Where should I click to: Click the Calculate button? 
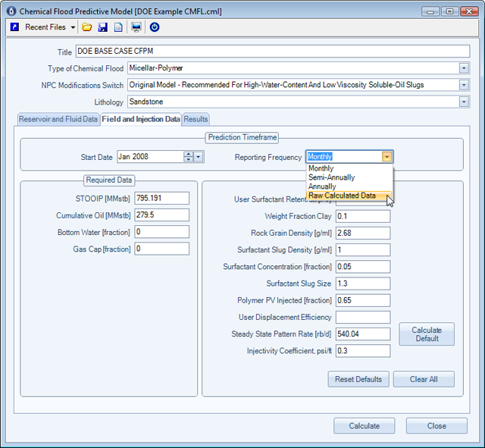coord(365,426)
